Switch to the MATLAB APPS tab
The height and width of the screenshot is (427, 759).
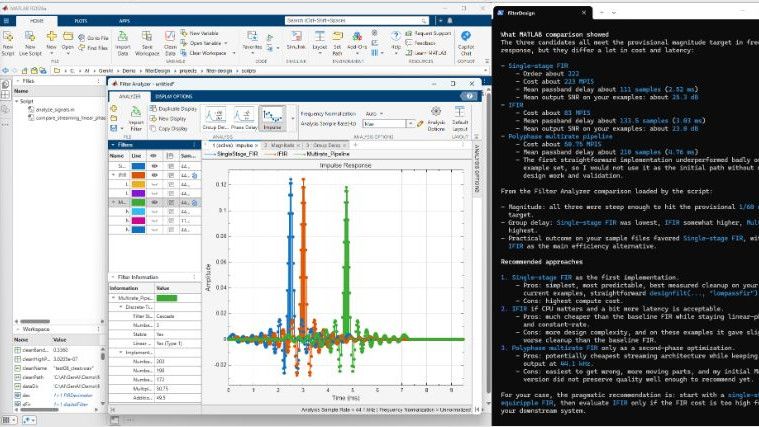124,21
